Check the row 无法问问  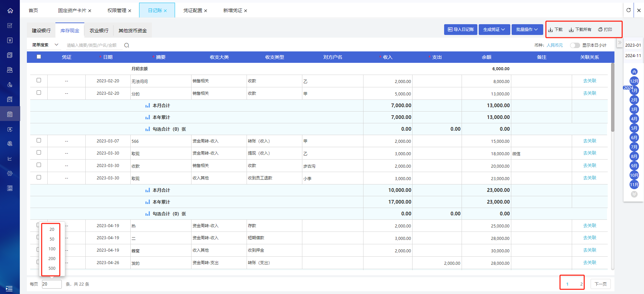tap(39, 80)
